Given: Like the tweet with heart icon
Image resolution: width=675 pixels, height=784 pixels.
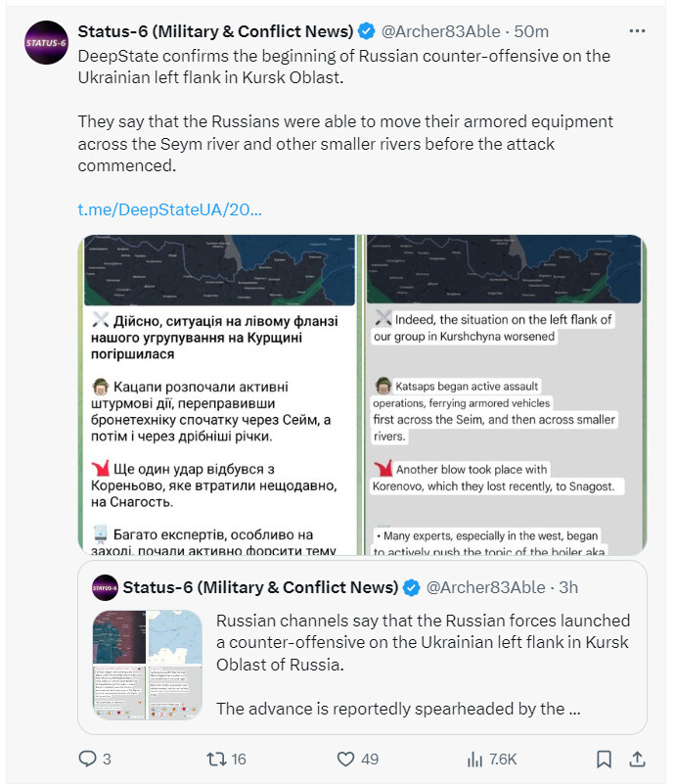Looking at the screenshot, I should 345,759.
